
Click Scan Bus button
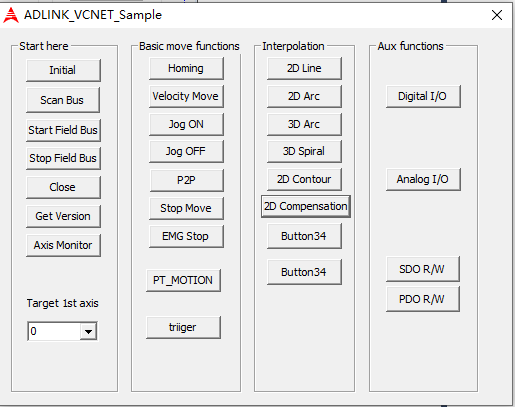(63, 100)
